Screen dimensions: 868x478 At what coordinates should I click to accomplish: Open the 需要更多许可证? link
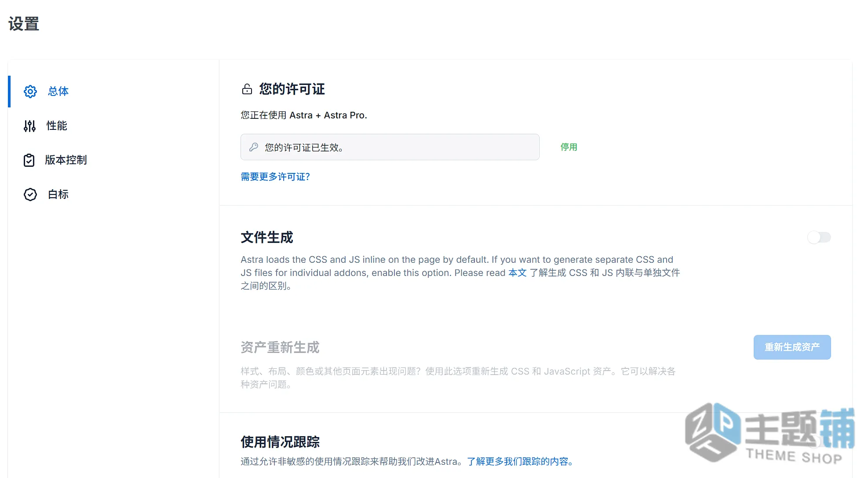(x=275, y=177)
